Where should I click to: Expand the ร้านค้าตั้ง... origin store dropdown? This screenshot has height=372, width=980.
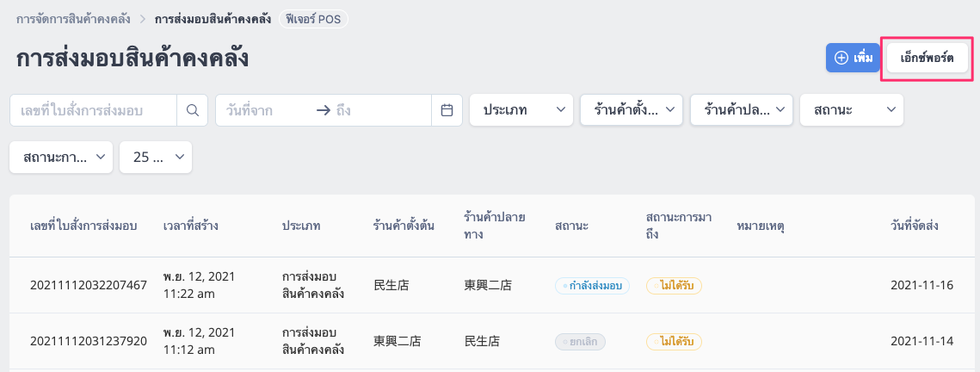pos(632,110)
